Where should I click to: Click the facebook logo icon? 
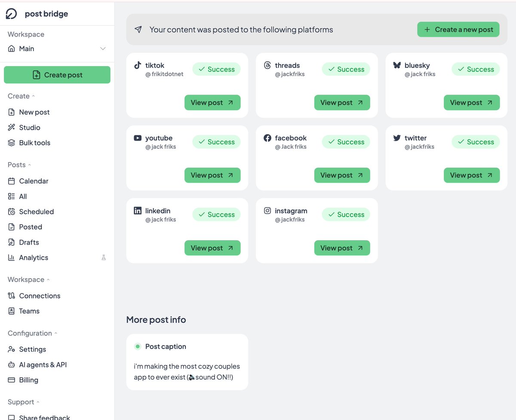click(x=267, y=138)
